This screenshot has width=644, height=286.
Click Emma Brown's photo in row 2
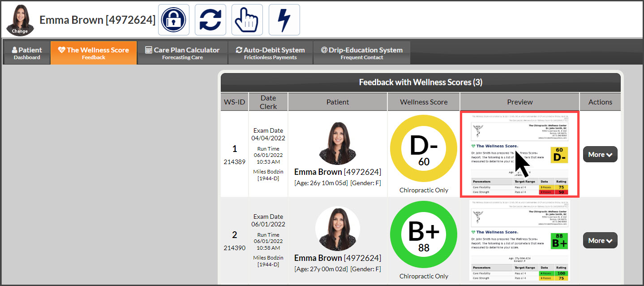(338, 229)
